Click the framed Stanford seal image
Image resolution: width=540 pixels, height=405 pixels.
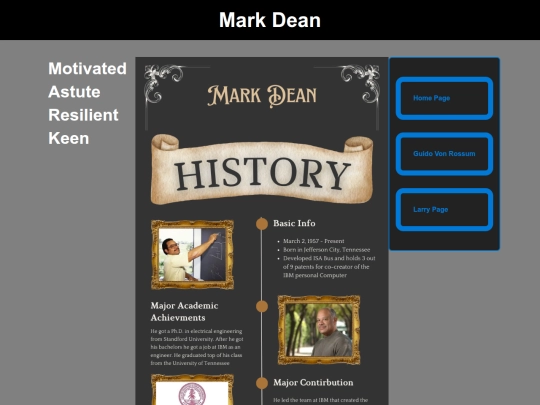(x=193, y=390)
